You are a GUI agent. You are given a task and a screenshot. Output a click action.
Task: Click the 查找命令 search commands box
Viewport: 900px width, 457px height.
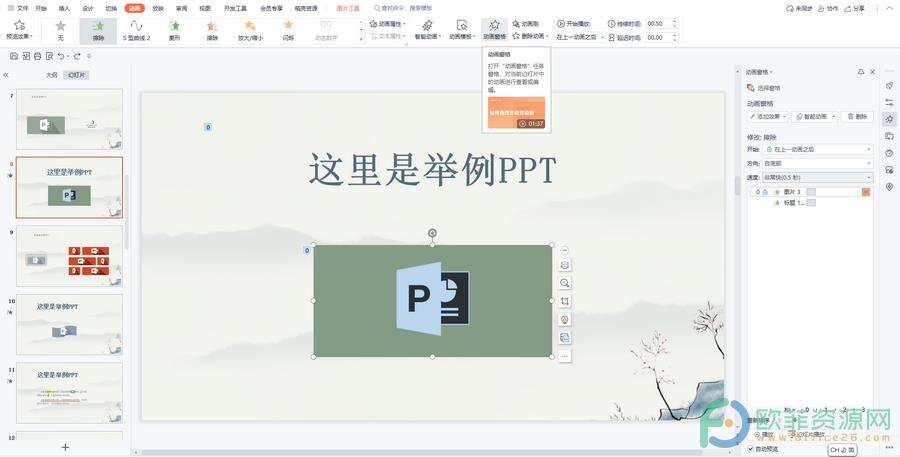coord(402,9)
